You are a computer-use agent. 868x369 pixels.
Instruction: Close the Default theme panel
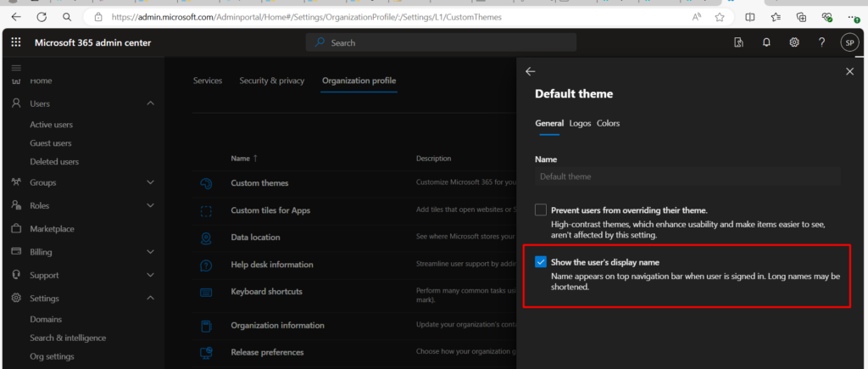(849, 71)
